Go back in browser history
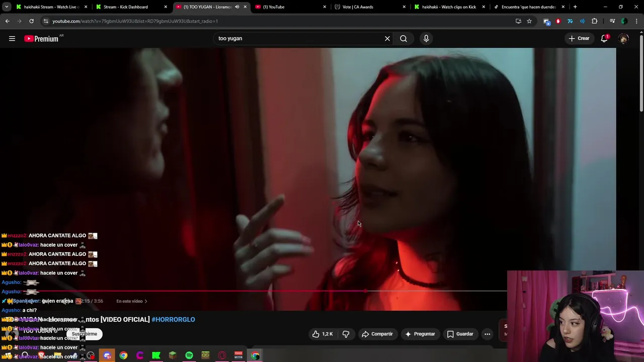Image resolution: width=644 pixels, height=362 pixels. (7, 21)
